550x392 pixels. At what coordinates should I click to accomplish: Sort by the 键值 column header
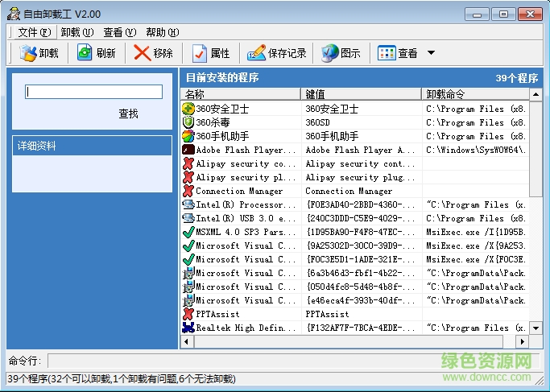[362, 94]
